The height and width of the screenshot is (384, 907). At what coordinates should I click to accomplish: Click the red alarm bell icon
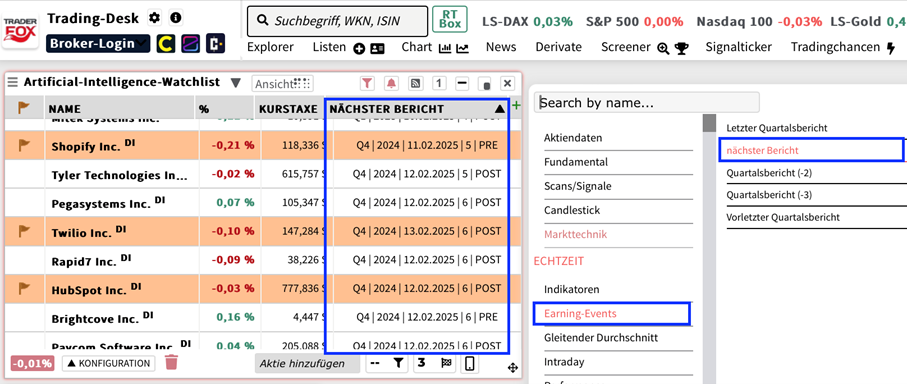pyautogui.click(x=392, y=83)
